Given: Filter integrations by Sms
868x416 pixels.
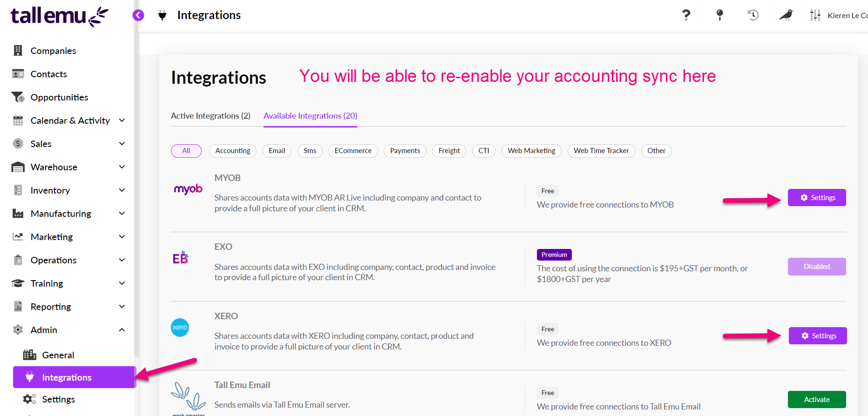Looking at the screenshot, I should tap(310, 151).
